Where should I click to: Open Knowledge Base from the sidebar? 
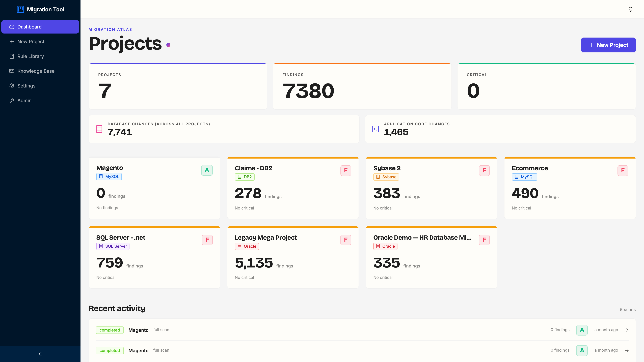pyautogui.click(x=40, y=71)
